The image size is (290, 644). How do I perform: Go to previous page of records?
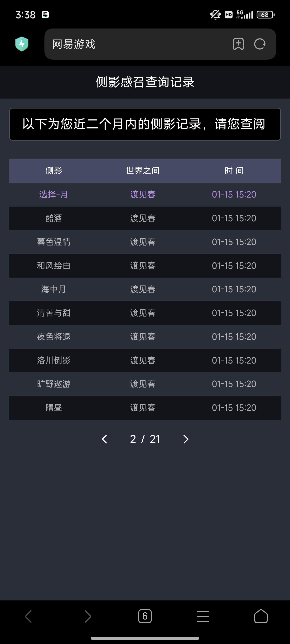coord(104,439)
